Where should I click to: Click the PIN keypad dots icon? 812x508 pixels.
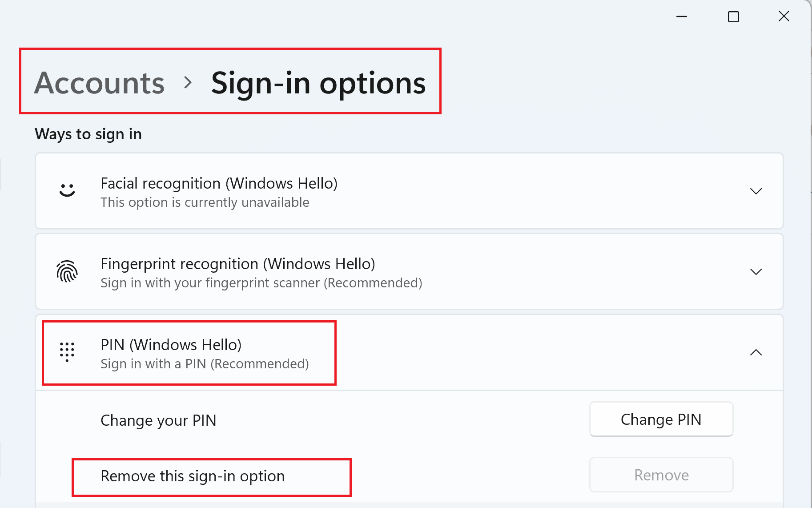pyautogui.click(x=67, y=352)
